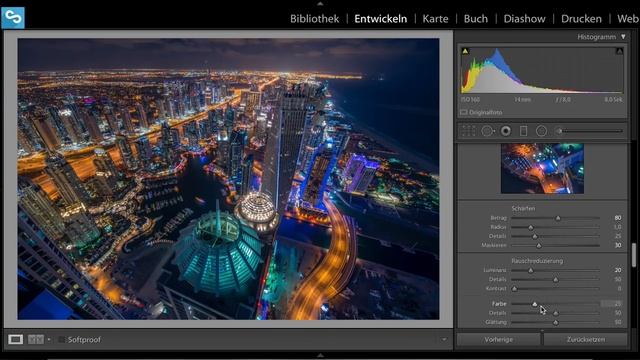Click the Rauschreduzierung section label
The image size is (640, 360).
click(x=537, y=260)
